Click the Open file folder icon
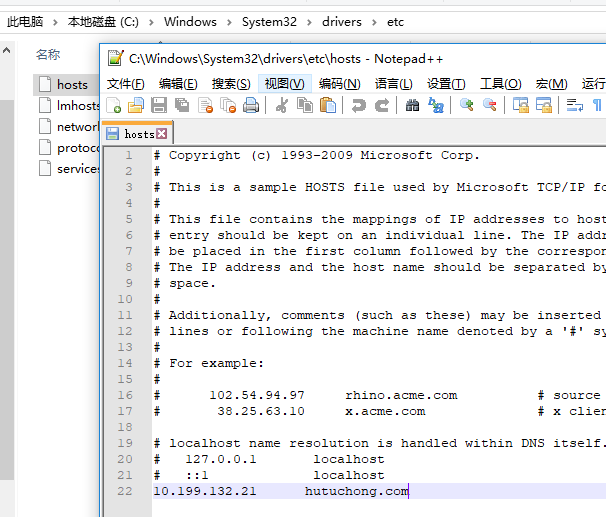The image size is (606, 517). coord(136,105)
